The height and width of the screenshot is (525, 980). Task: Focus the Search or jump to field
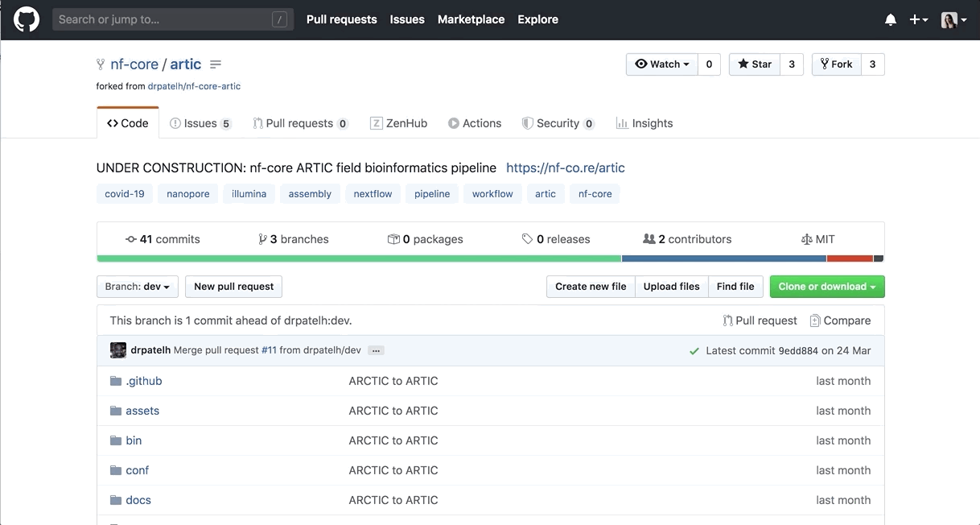tap(173, 19)
